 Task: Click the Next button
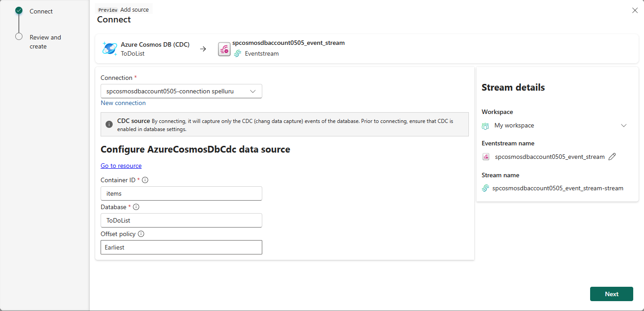pyautogui.click(x=612, y=294)
